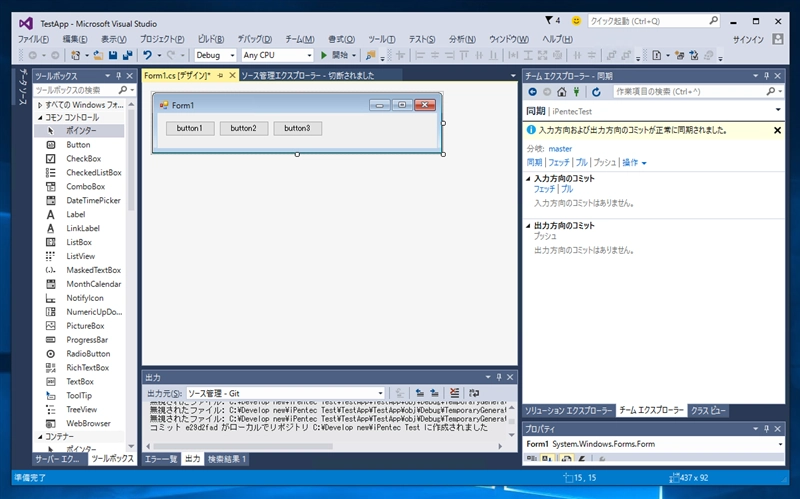Click the サインイン sign-in link
The image size is (800, 499).
[x=748, y=39]
